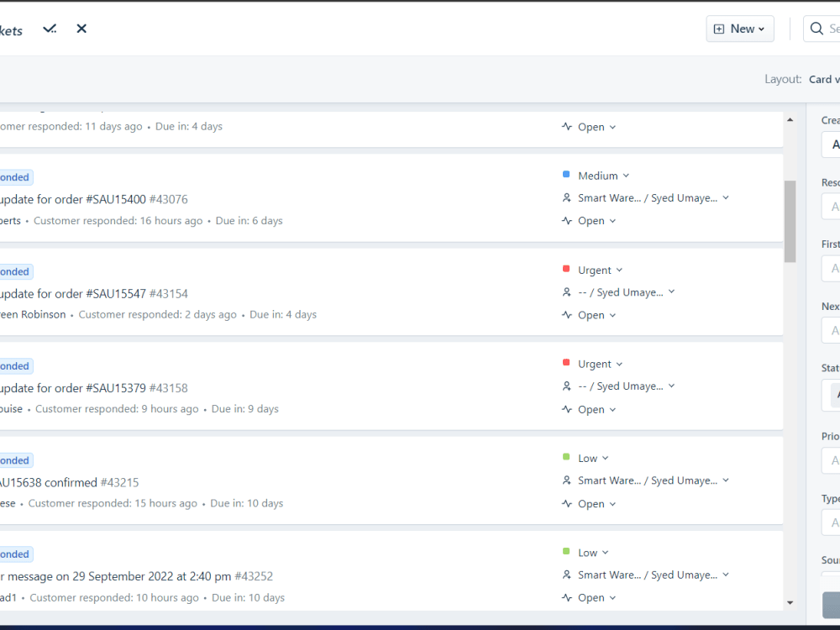Image resolution: width=840 pixels, height=630 pixels.
Task: Open Low priority dropdown for ticket #43252
Action: coord(593,553)
